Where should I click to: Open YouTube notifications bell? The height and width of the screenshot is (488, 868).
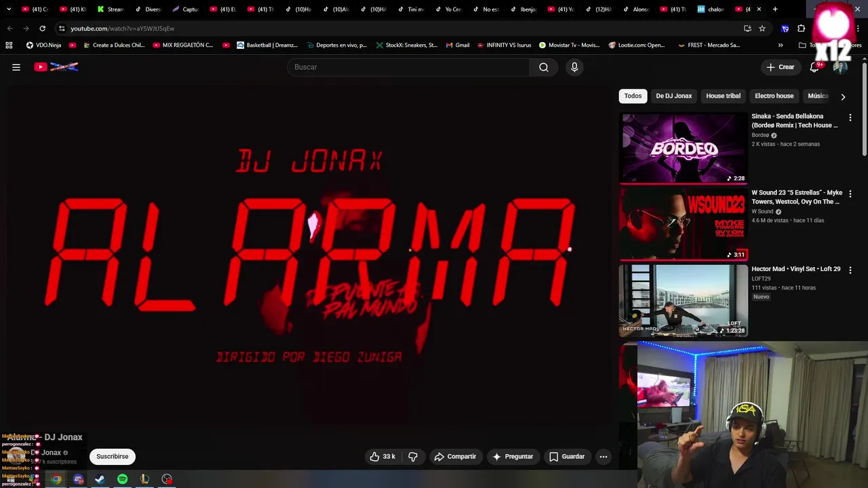tap(814, 67)
